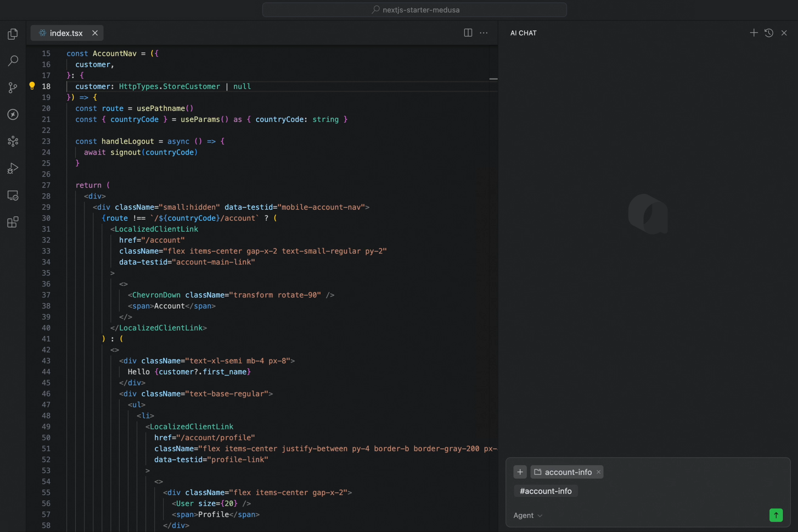Close the index.tsx tab
This screenshot has width=798, height=532.
coord(95,33)
